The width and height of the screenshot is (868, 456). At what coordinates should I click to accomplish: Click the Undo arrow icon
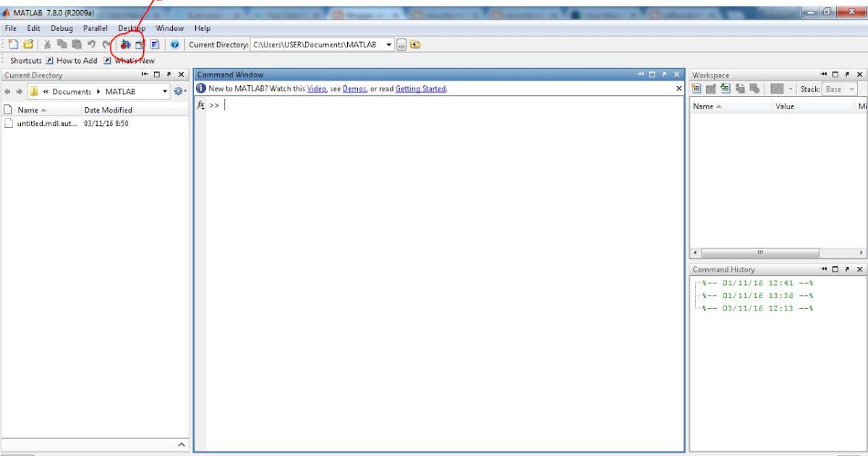point(92,45)
